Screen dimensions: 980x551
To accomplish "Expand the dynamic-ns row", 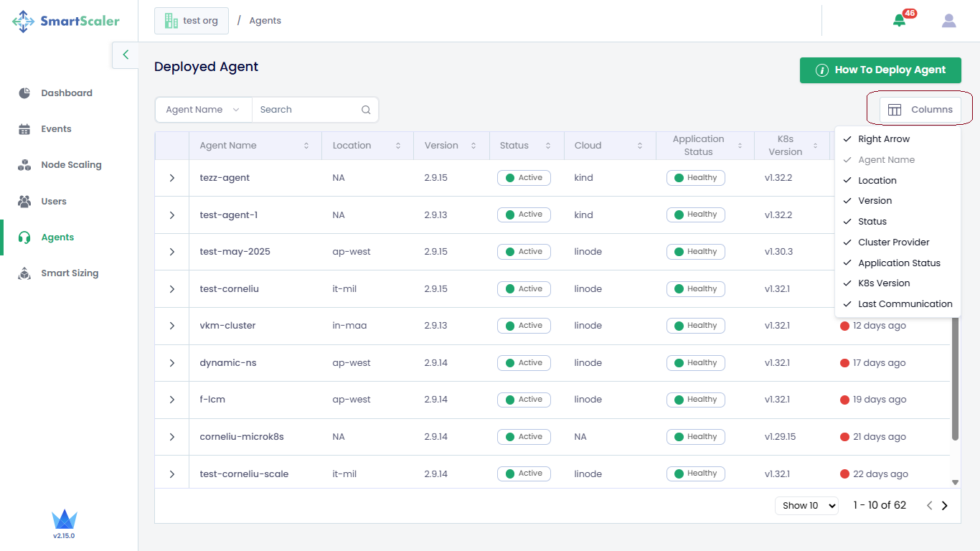I will tap(172, 363).
